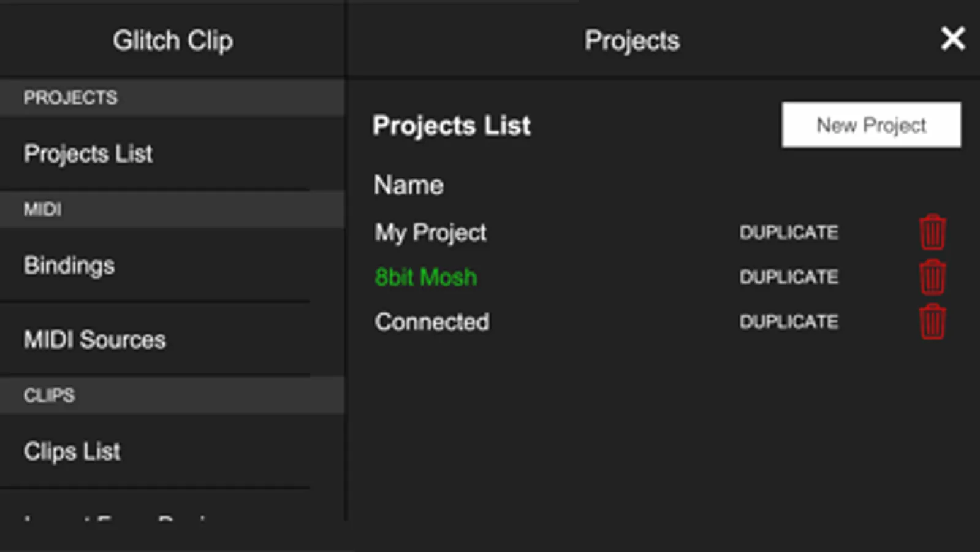
Task: Go to MIDI Bindings in the sidebar
Action: 69,266
